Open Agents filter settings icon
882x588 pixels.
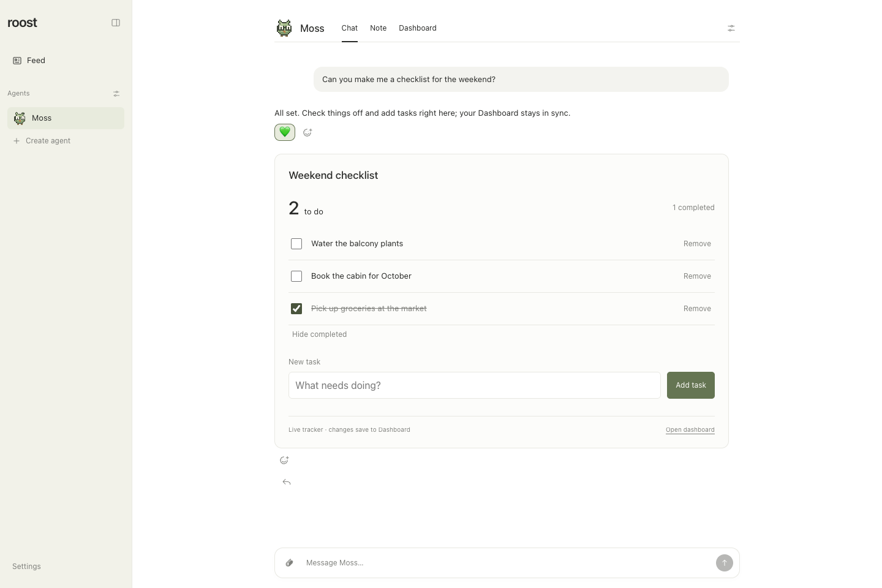click(x=116, y=94)
